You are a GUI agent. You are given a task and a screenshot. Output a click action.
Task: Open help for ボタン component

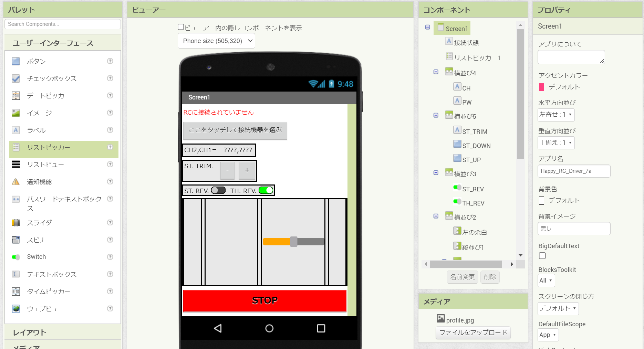pyautogui.click(x=110, y=61)
